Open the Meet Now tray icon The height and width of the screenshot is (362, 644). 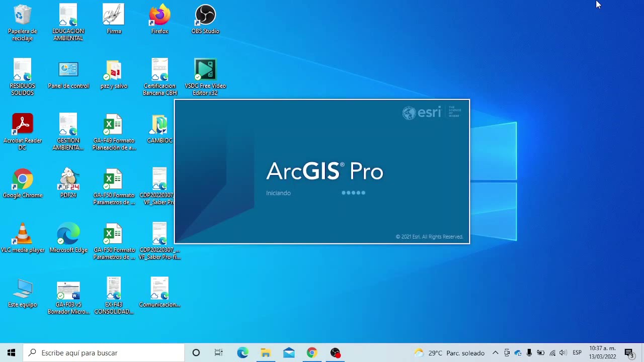coord(507,353)
